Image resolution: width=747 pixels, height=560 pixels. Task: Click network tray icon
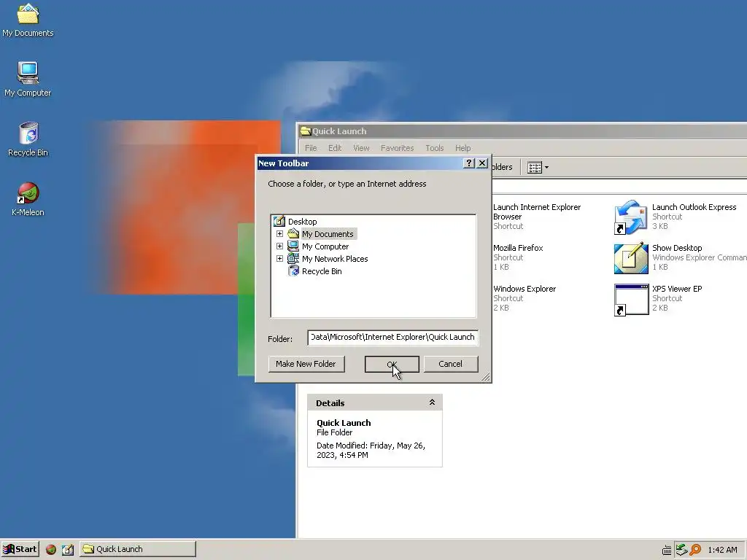point(681,550)
